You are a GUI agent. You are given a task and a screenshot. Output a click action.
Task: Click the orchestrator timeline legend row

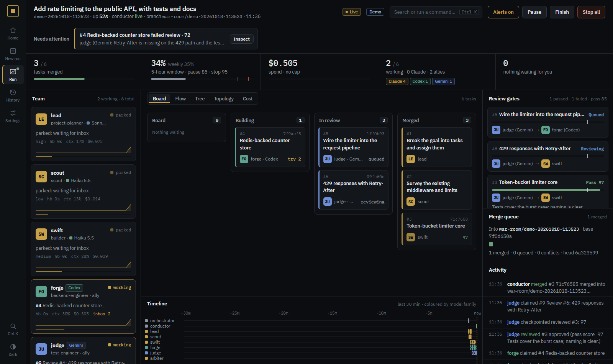click(160, 321)
